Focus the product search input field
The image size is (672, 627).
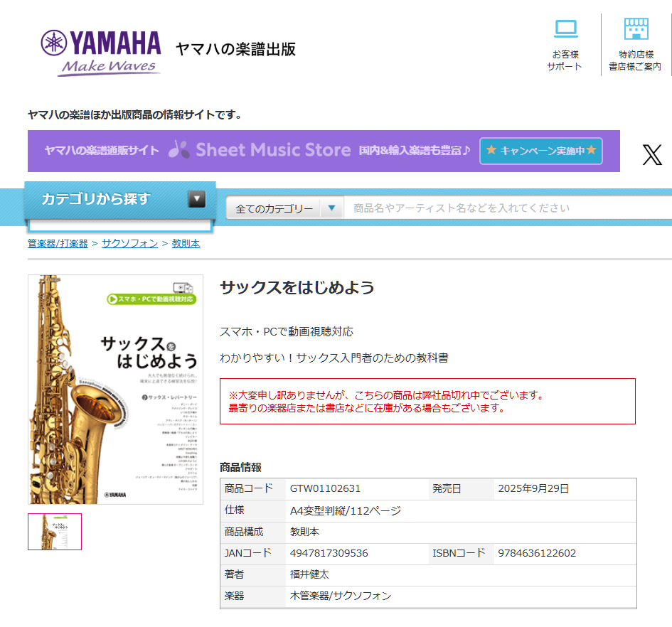tap(508, 208)
